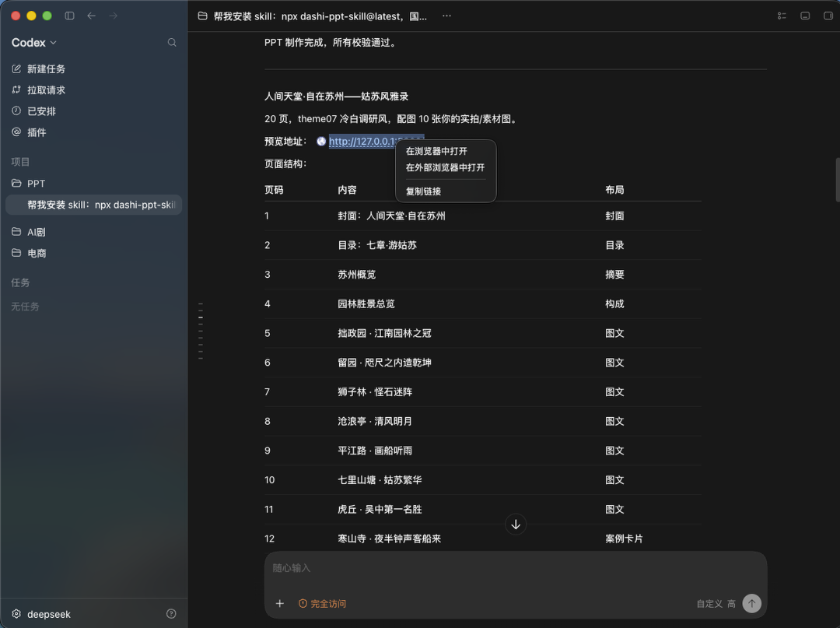
Task: Go forward with the right arrow
Action: click(x=113, y=16)
